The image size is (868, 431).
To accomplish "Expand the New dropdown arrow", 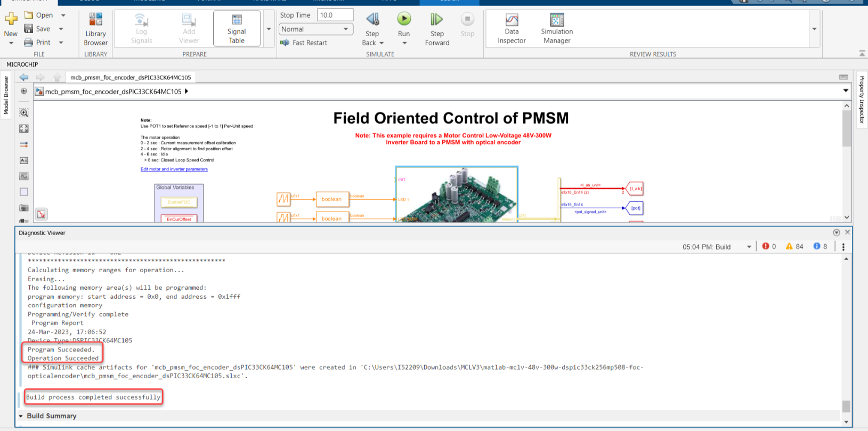I will coord(11,43).
